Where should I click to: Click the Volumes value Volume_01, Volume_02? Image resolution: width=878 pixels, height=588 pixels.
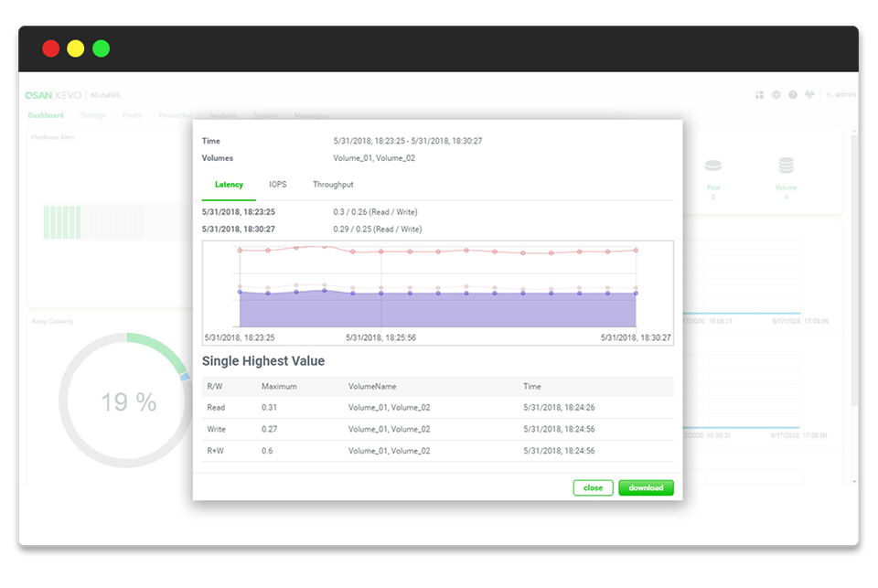(374, 158)
